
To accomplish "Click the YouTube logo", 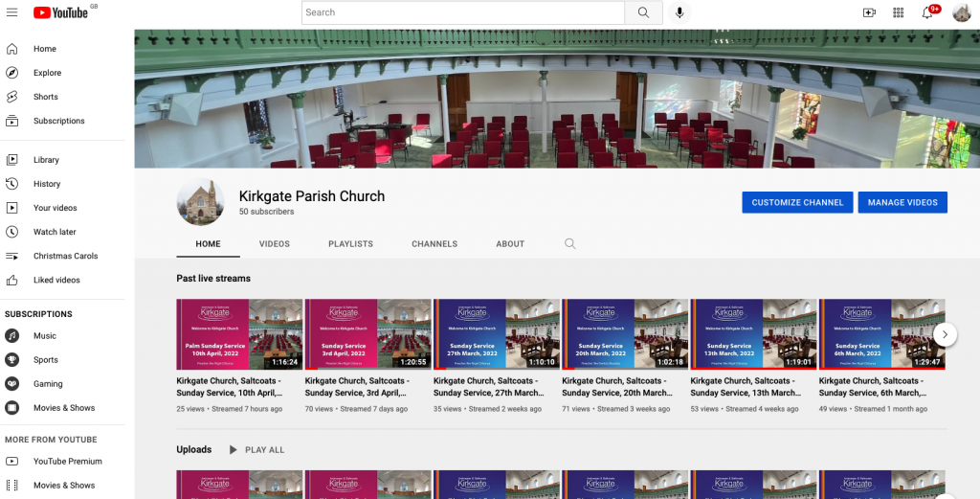I will point(60,12).
